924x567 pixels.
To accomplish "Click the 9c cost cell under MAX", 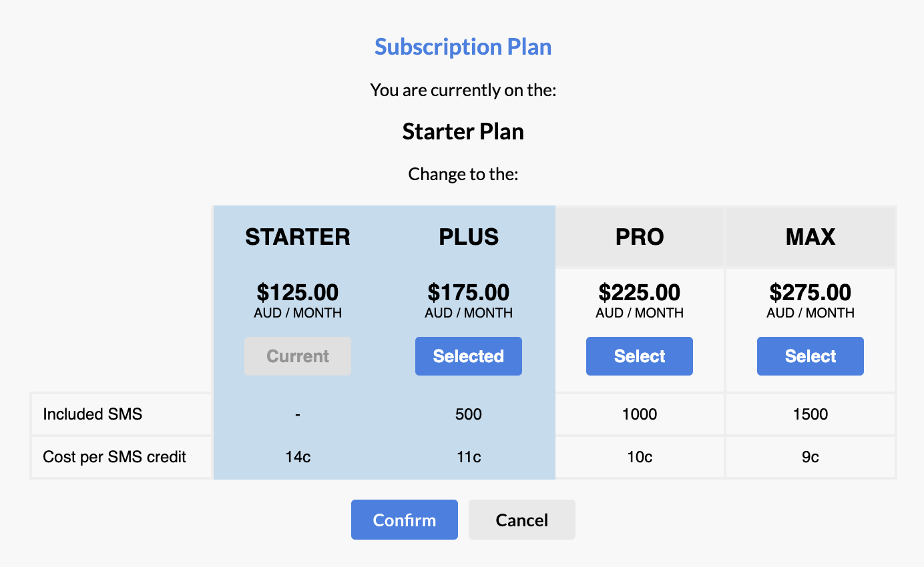I will [x=810, y=457].
